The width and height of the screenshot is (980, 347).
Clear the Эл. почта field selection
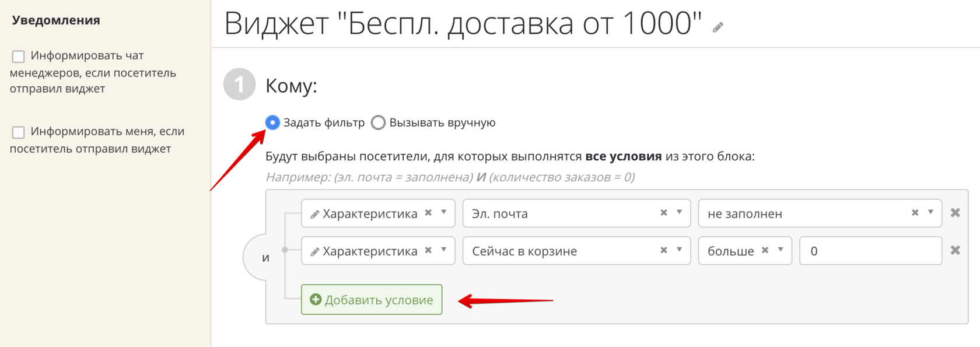tap(664, 213)
